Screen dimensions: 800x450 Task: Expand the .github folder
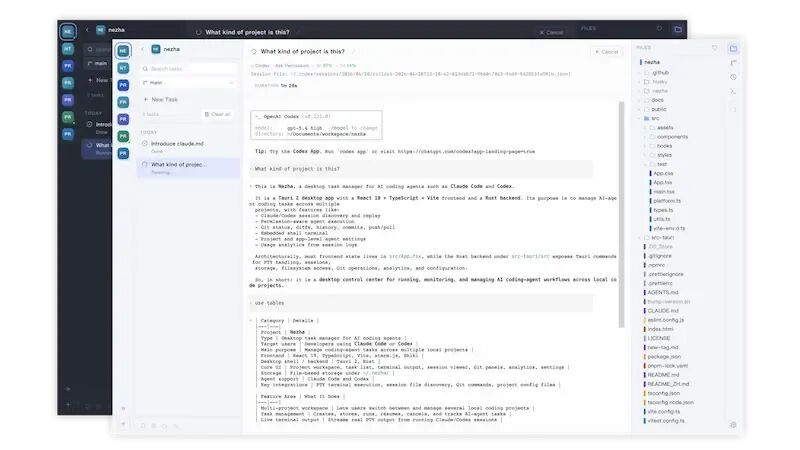pyautogui.click(x=656, y=72)
